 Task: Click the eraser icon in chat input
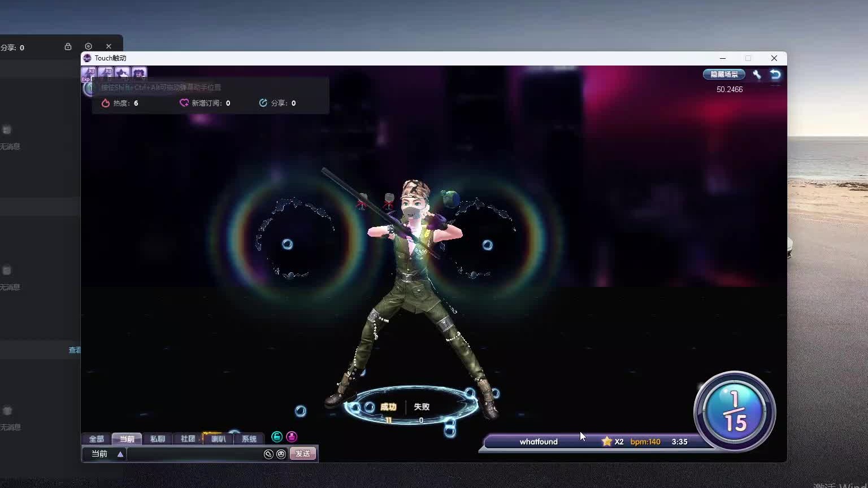coord(268,454)
